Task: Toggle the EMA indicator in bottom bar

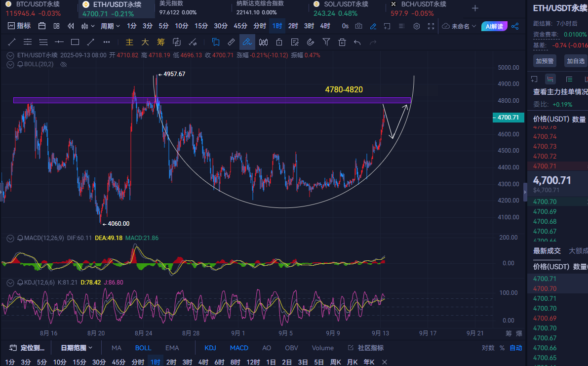Action: click(x=172, y=348)
